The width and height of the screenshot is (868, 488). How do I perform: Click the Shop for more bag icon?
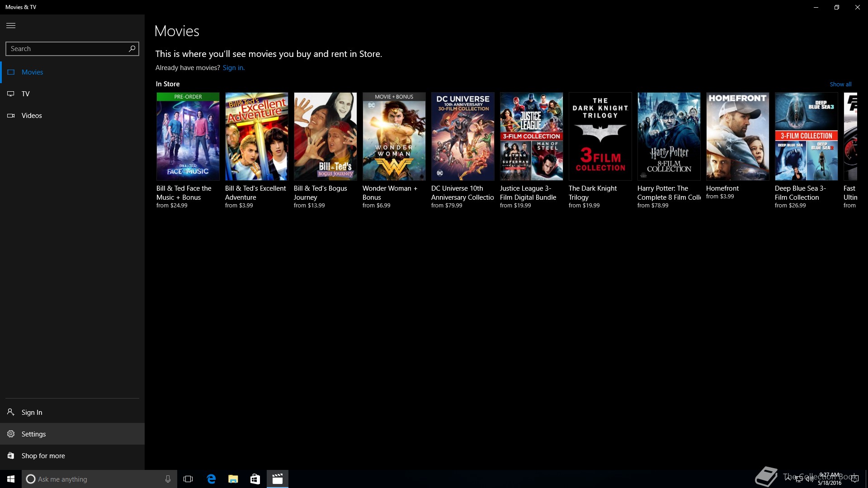pos(11,455)
